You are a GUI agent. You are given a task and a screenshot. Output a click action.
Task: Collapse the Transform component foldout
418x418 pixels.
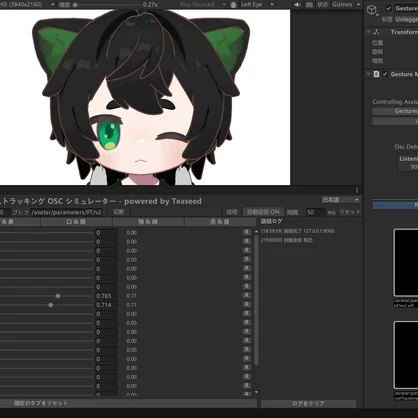(369, 32)
